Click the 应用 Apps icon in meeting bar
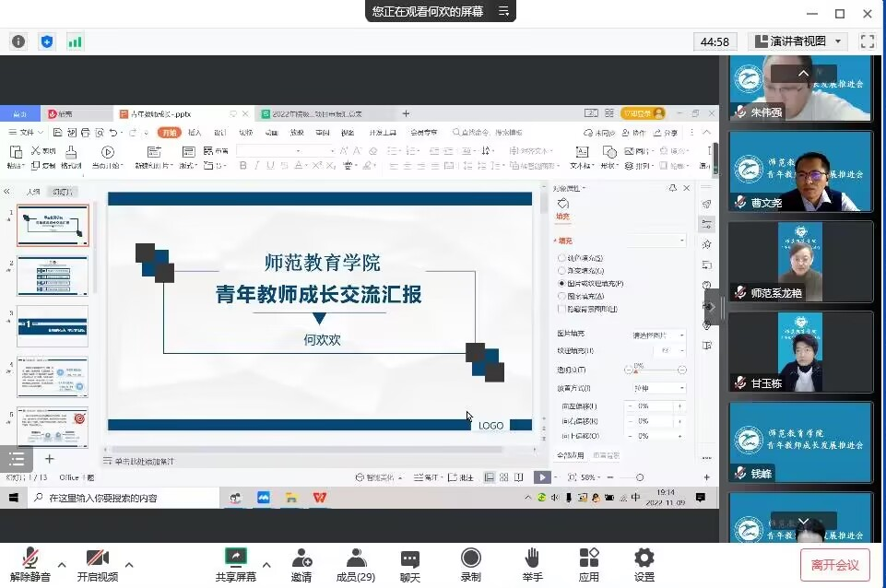 (588, 562)
